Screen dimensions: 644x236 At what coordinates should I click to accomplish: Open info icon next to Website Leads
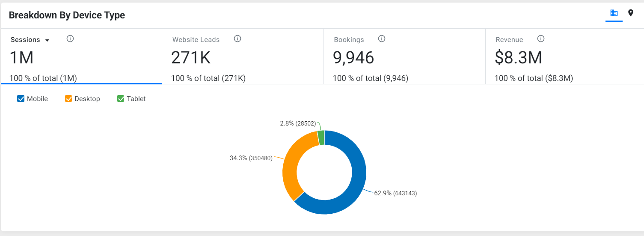[x=237, y=39]
